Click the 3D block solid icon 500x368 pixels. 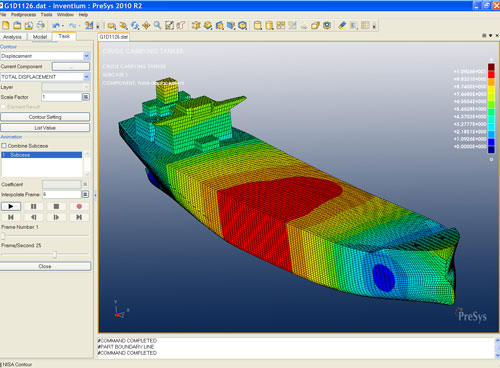tap(315, 25)
